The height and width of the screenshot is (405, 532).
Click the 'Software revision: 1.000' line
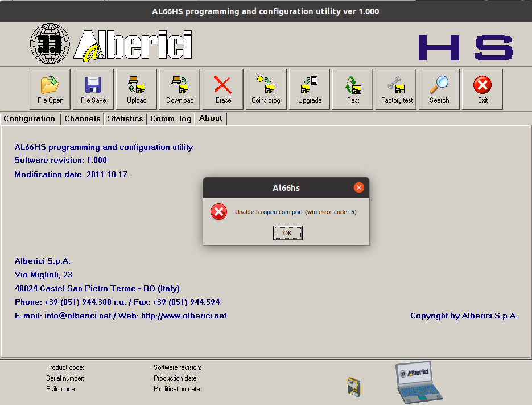(61, 161)
